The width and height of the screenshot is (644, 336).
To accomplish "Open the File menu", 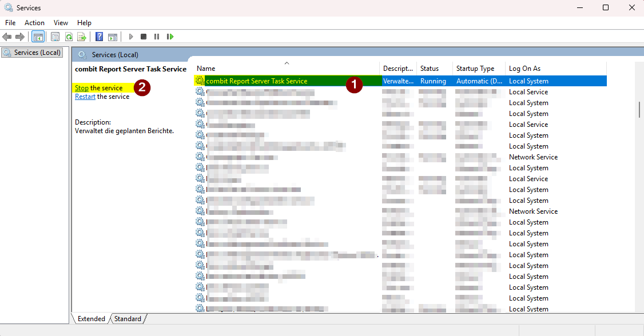I will (x=10, y=23).
